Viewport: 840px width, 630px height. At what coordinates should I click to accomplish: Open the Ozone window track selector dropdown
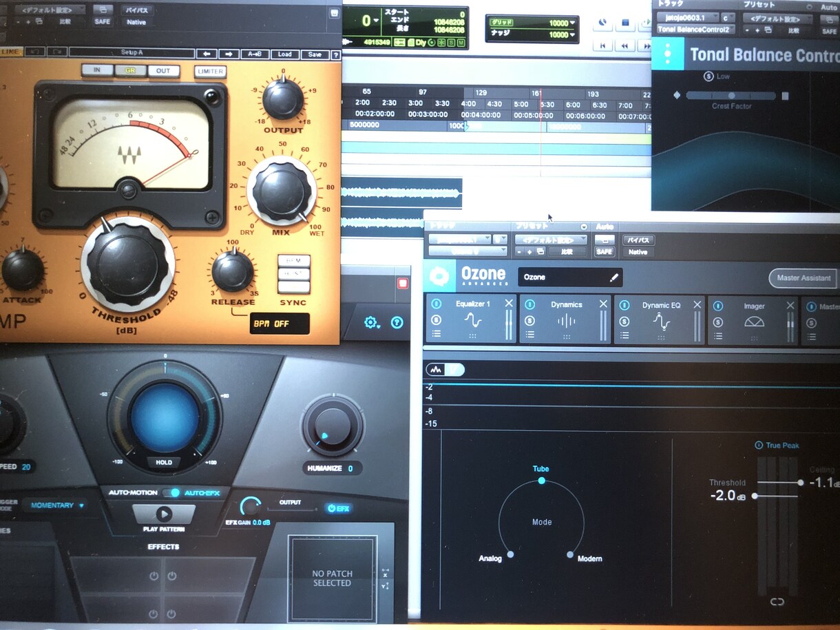[x=459, y=240]
